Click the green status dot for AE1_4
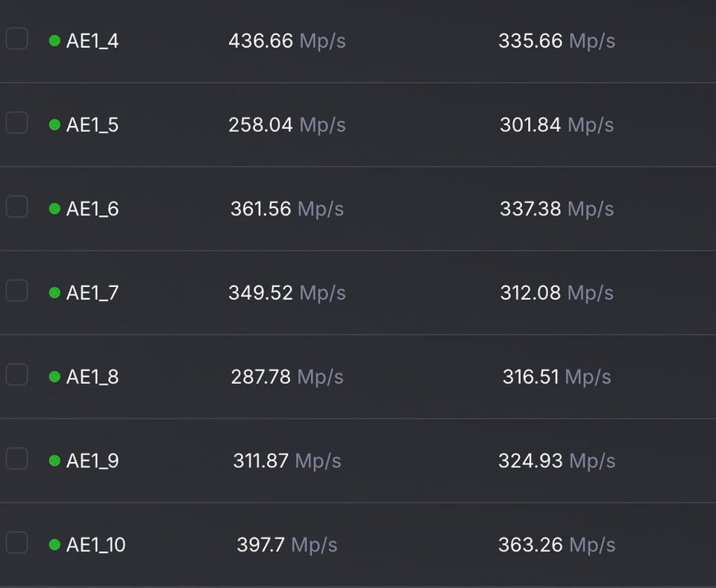Viewport: 716px width, 588px height. tap(54, 41)
